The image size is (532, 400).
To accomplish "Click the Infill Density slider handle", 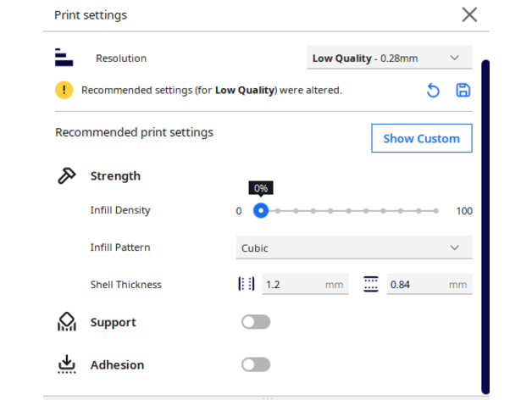I will (261, 210).
